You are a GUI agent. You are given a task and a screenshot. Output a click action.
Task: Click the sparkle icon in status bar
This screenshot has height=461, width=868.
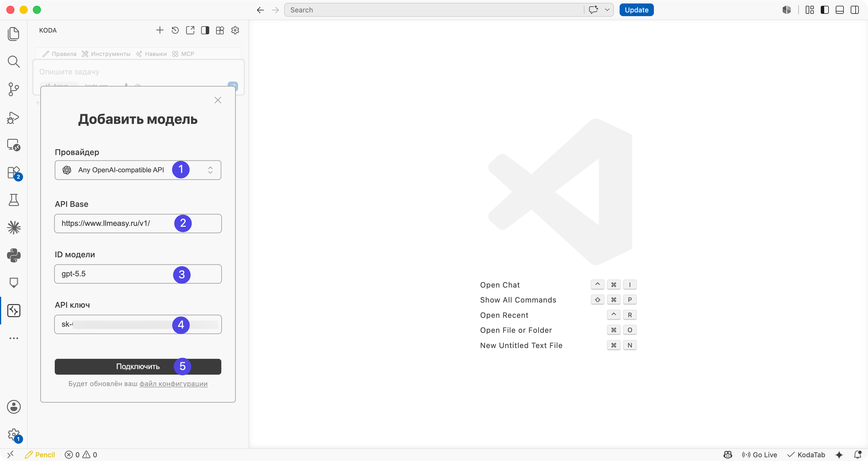(839, 455)
